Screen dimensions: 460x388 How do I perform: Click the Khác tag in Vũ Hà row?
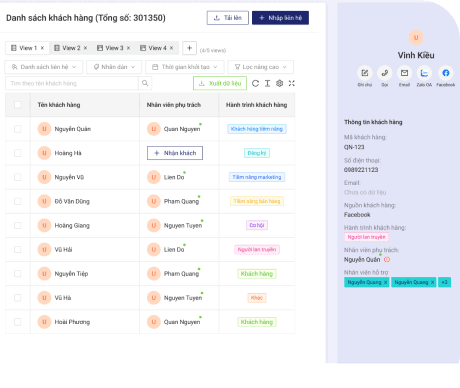tap(257, 298)
